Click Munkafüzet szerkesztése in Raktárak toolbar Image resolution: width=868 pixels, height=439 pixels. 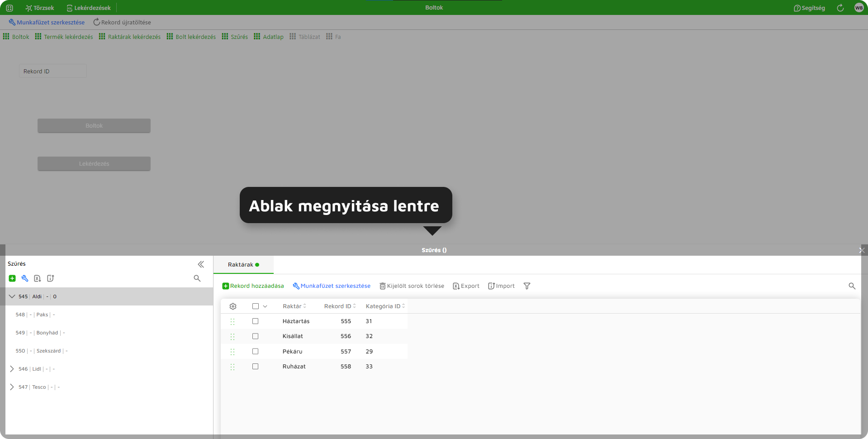332,286
